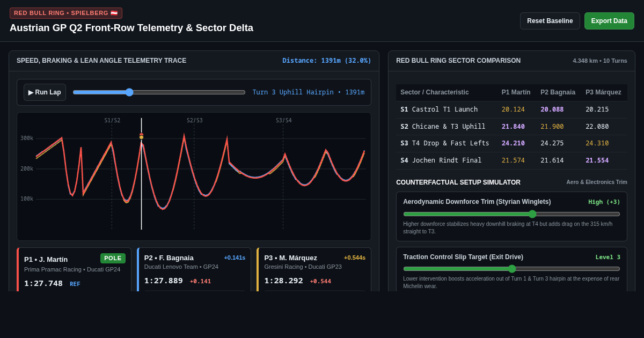Select the S3 T4 Drop & Fast Lefts row

click(511, 144)
